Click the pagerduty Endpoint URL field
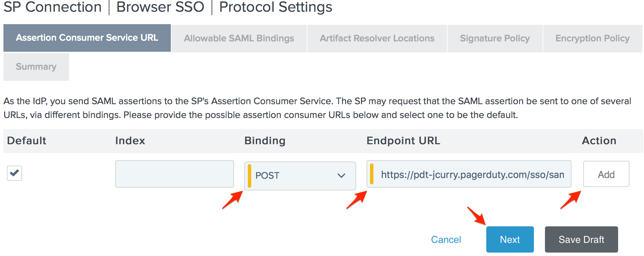 click(x=469, y=174)
